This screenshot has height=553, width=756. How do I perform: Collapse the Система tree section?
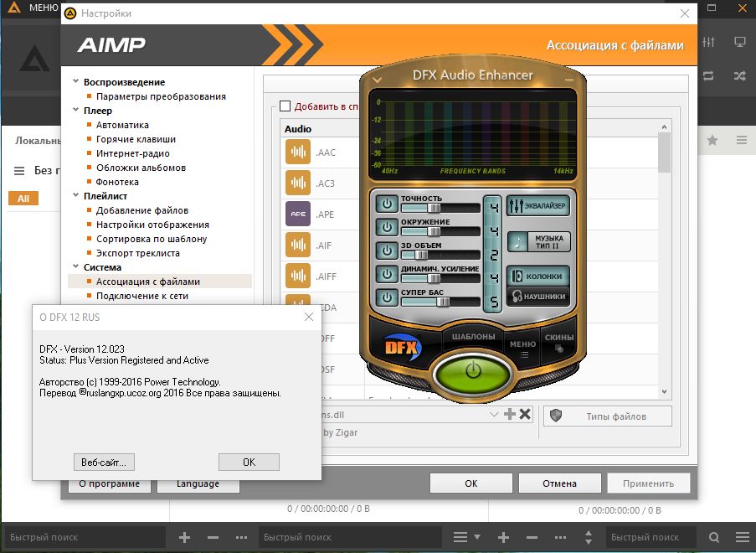[75, 266]
